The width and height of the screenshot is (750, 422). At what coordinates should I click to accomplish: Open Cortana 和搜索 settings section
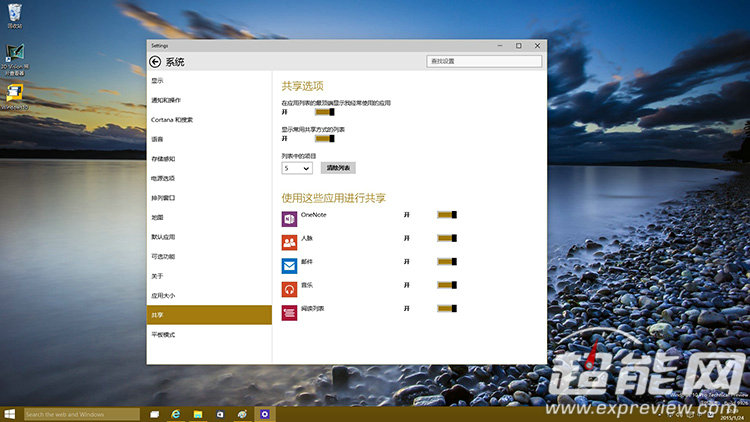(172, 119)
